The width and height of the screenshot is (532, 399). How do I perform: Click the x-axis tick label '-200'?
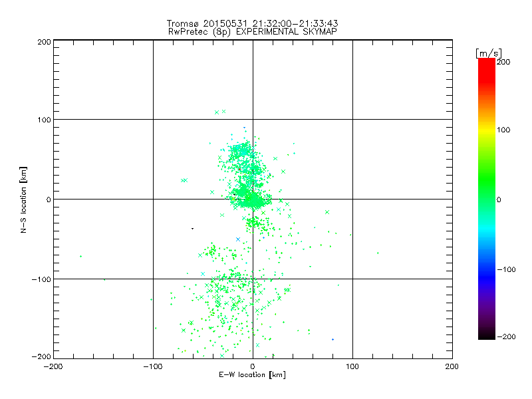53,366
